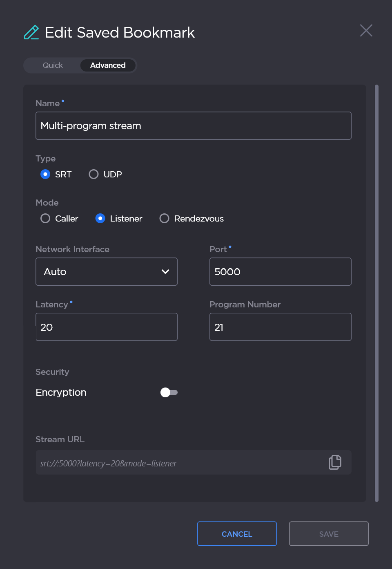Image resolution: width=392 pixels, height=569 pixels.
Task: Pick the Rendezvous mode radio button
Action: (165, 219)
